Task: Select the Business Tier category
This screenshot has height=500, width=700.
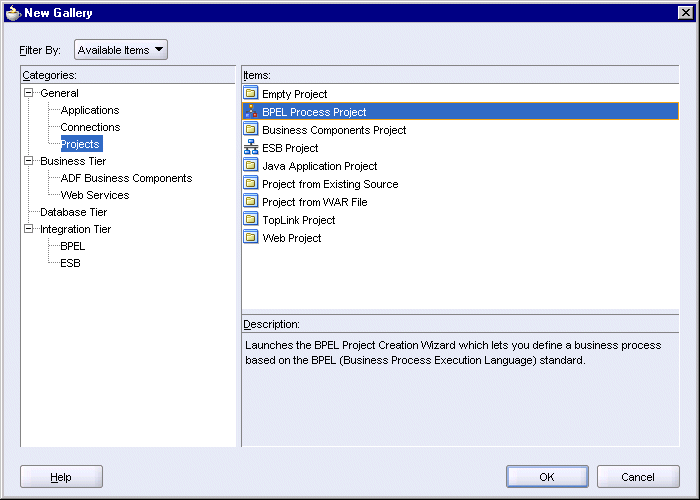Action: [x=73, y=161]
